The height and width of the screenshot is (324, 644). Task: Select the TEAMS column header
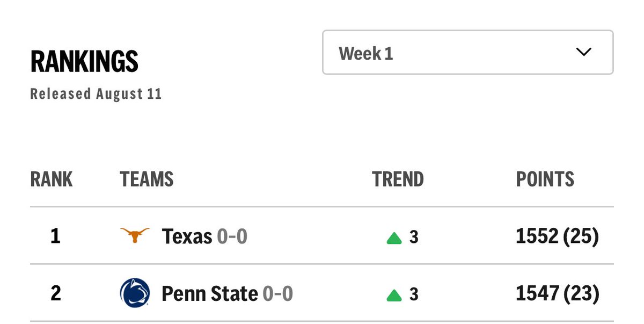[x=147, y=179]
